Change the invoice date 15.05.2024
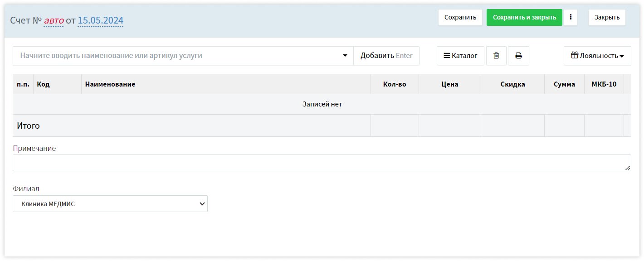644x261 pixels. point(100,20)
